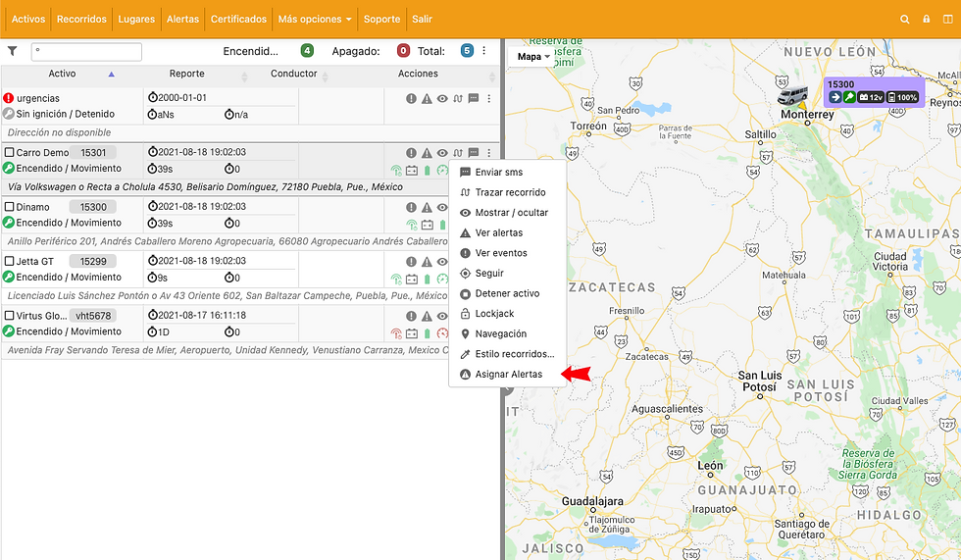Choose Detener activo in context menu

pos(508,293)
